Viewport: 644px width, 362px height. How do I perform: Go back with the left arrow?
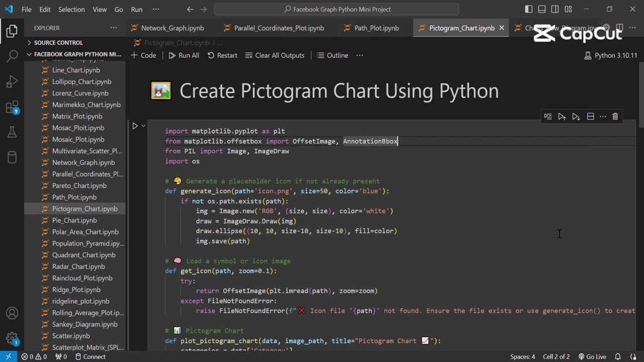(x=190, y=9)
